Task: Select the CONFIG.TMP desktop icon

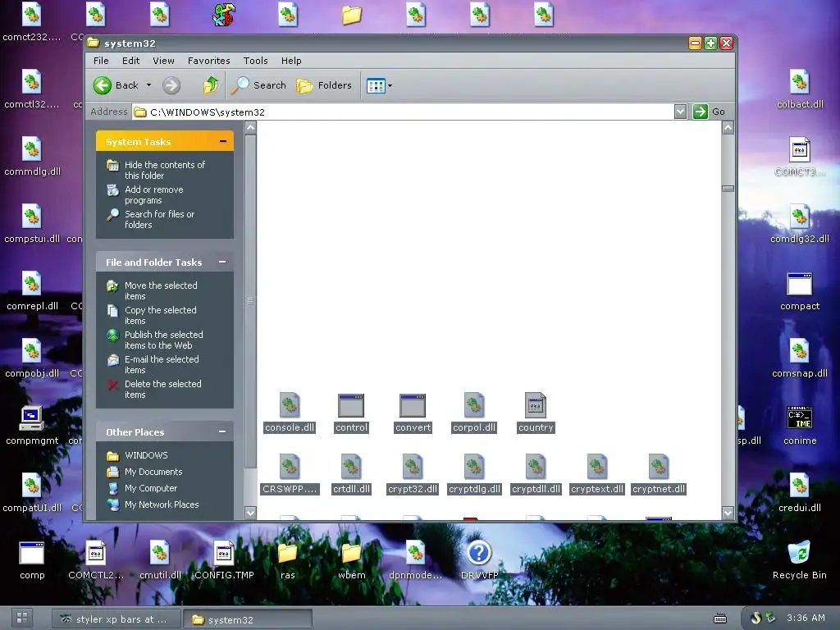Action: coord(224,553)
